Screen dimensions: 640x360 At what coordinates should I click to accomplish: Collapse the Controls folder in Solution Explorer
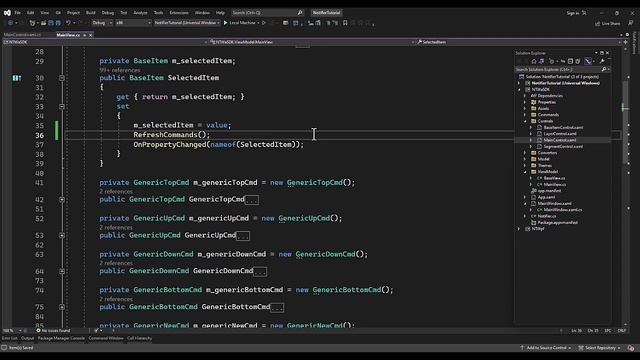[x=525, y=121]
